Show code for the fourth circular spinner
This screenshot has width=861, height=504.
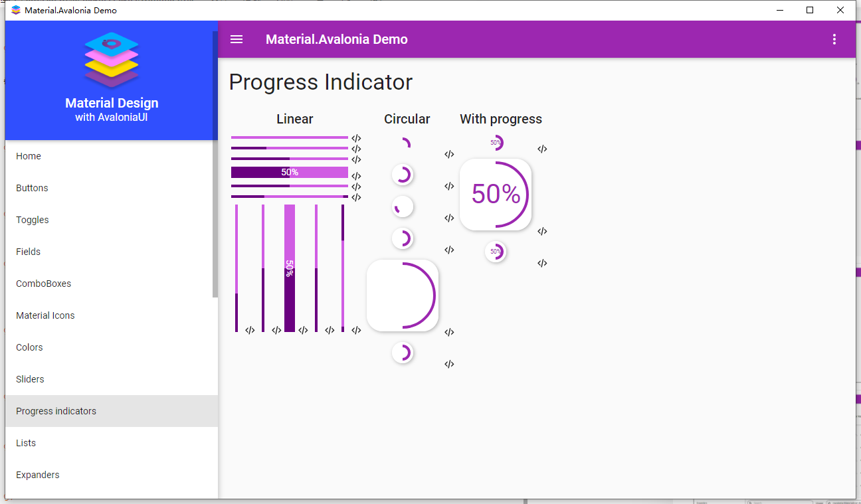(449, 250)
